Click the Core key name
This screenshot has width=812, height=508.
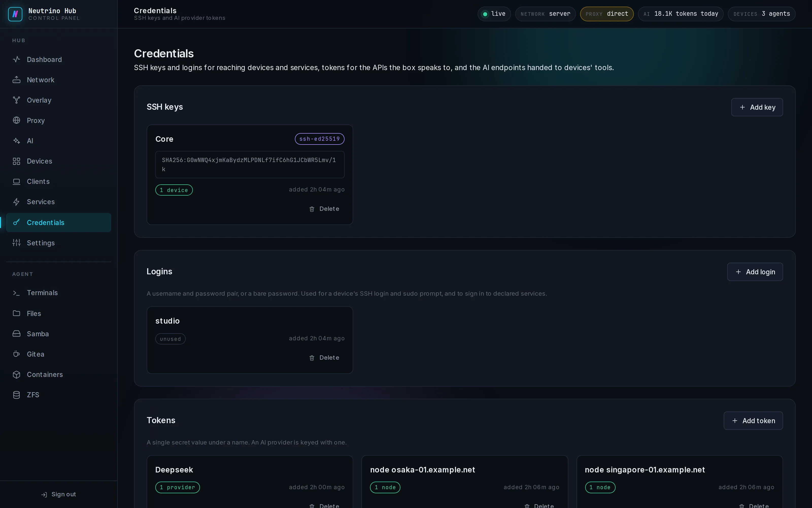tap(164, 139)
